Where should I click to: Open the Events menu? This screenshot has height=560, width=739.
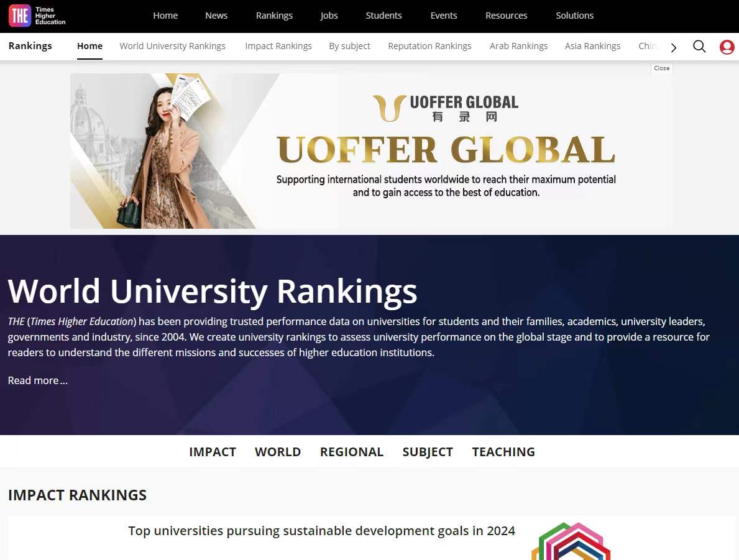tap(444, 16)
